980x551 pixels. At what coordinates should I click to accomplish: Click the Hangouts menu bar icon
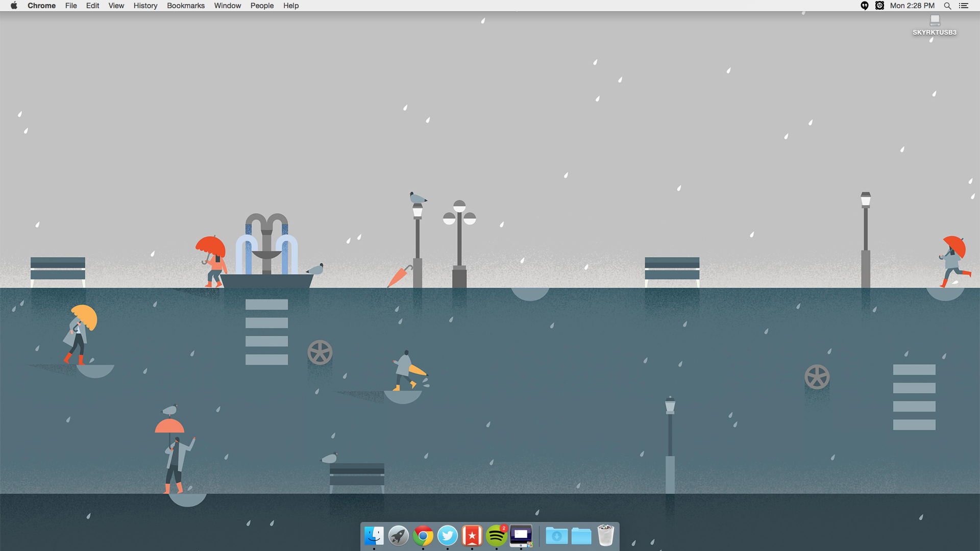[x=865, y=6]
